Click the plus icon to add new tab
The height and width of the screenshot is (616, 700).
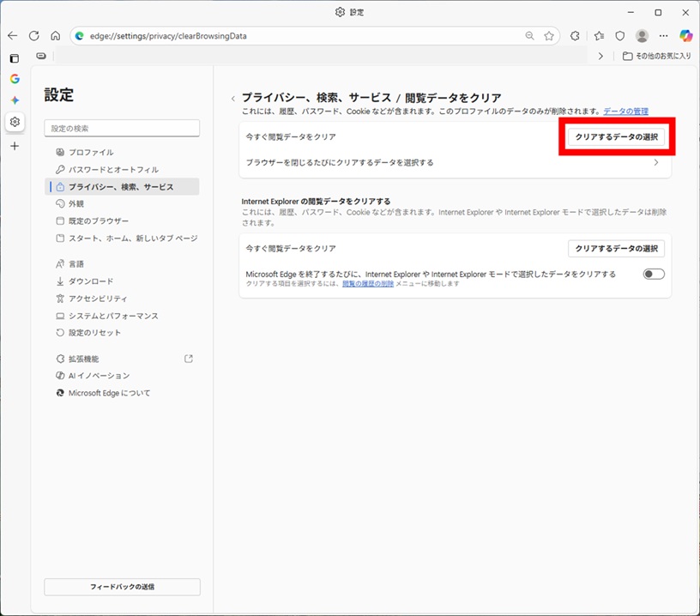click(15, 146)
